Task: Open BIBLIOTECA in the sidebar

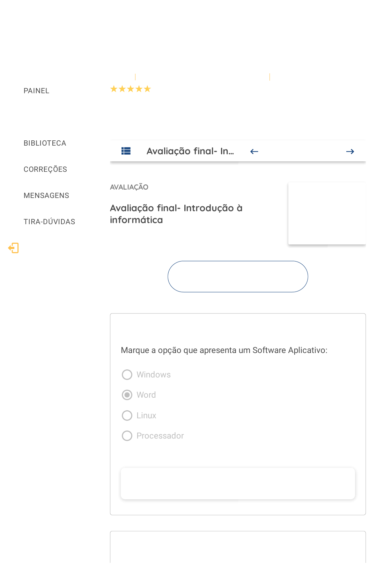Action: 45,143
